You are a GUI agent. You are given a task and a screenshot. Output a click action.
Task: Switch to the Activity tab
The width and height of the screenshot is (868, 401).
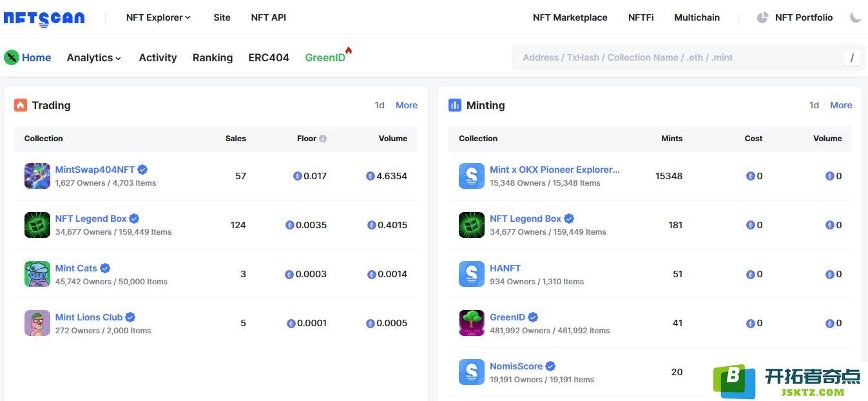tap(158, 57)
